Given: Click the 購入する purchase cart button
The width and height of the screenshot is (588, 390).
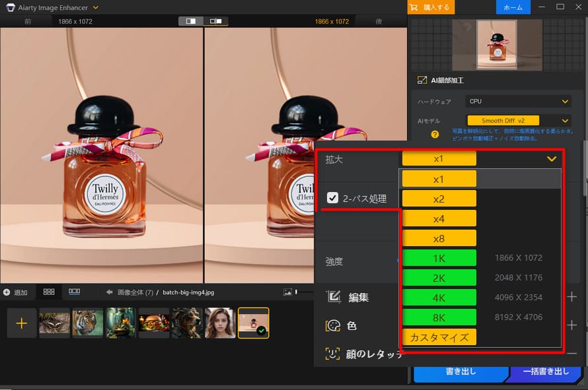Looking at the screenshot, I should click(431, 7).
